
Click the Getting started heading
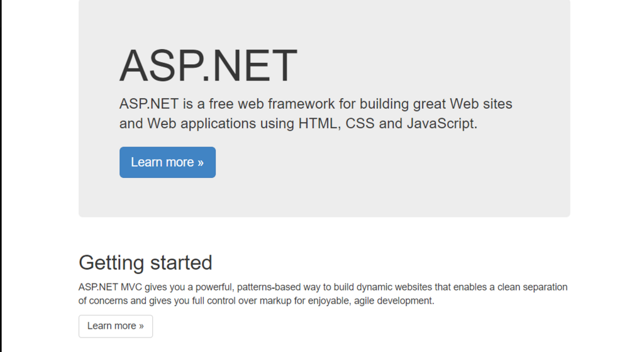[145, 263]
